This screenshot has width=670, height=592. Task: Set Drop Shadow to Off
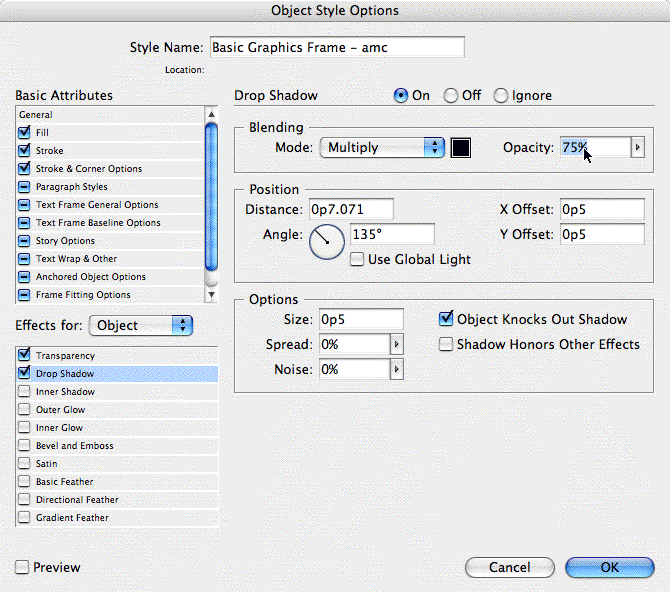(451, 96)
